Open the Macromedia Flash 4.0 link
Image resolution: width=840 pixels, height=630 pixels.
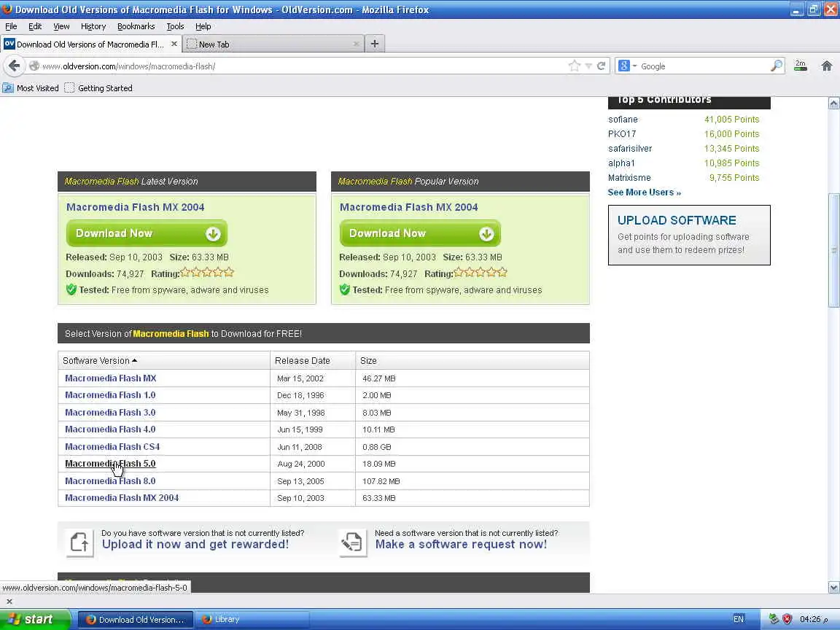click(x=110, y=429)
